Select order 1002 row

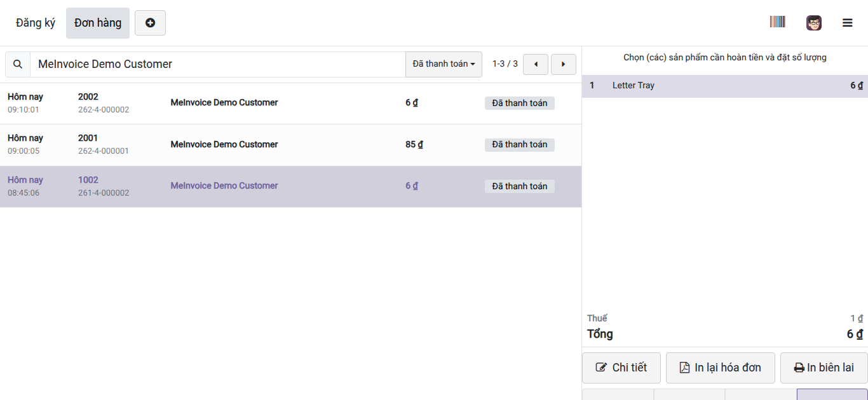click(x=290, y=187)
